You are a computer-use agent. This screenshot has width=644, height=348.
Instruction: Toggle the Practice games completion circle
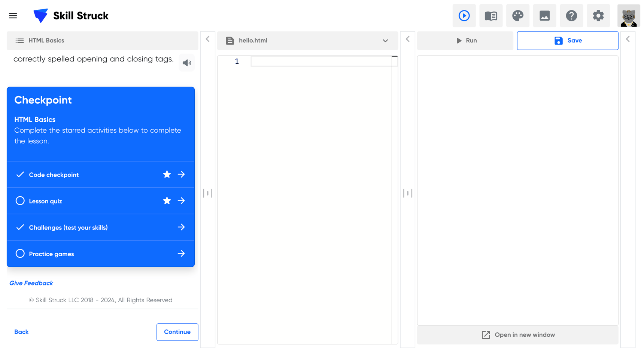point(20,254)
